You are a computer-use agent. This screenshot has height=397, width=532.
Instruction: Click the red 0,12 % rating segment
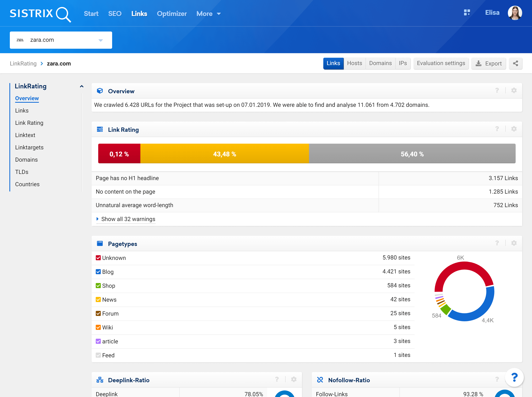pos(119,153)
